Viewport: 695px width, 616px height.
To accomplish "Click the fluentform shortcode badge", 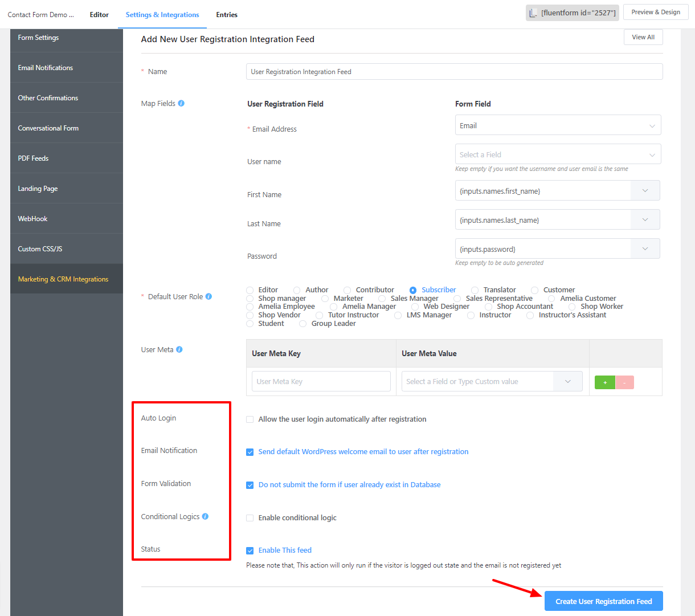I will [x=573, y=13].
